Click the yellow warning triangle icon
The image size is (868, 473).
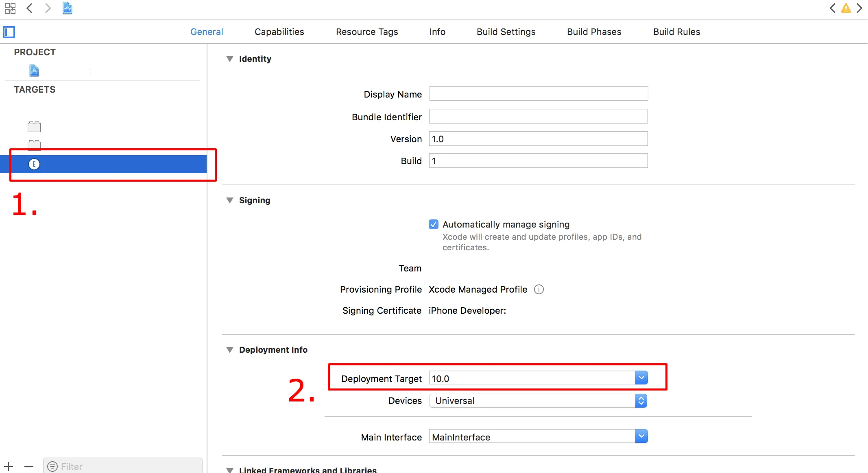(x=846, y=9)
